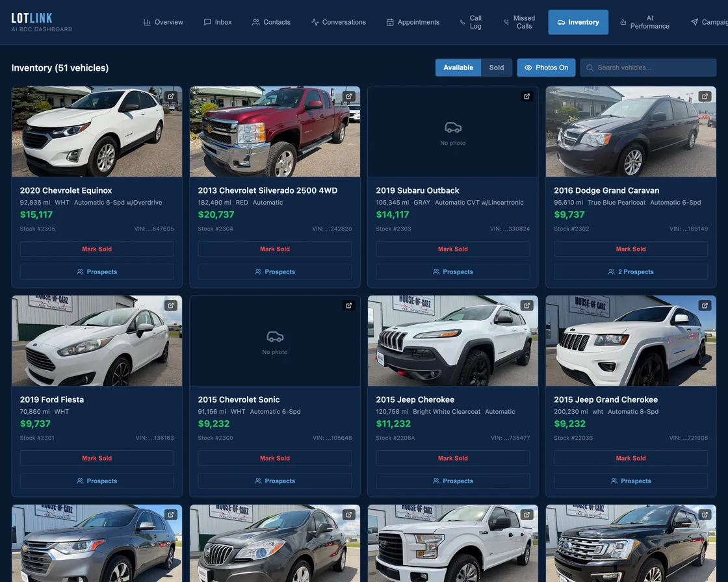Viewport: 728px width, 582px height.
Task: Focus the Search vehicles field
Action: [x=648, y=68]
